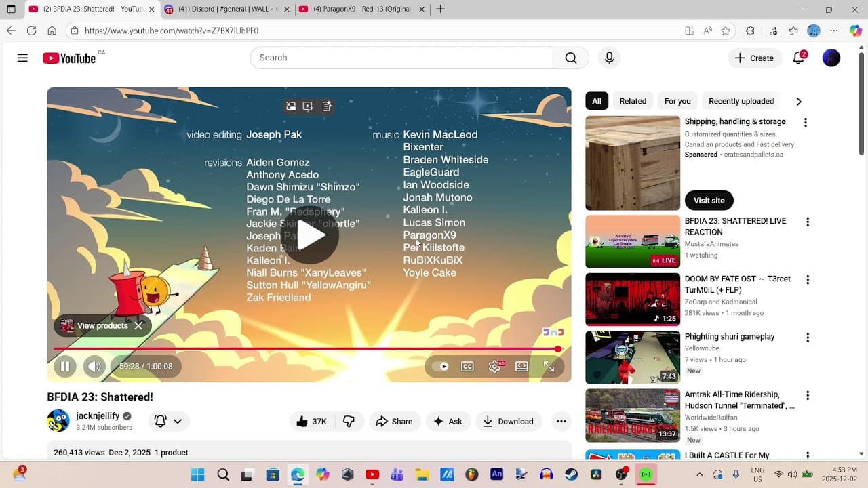Image resolution: width=868 pixels, height=488 pixels.
Task: Open a new browser tab
Action: (440, 9)
